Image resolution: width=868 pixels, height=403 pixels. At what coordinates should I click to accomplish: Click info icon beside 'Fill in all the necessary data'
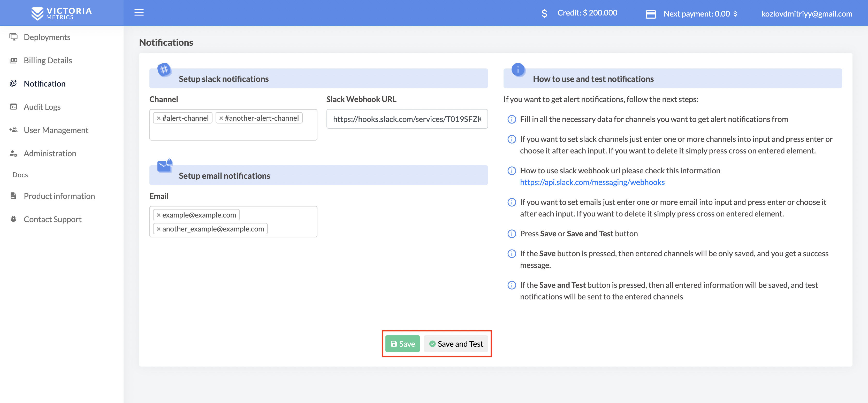(x=512, y=119)
